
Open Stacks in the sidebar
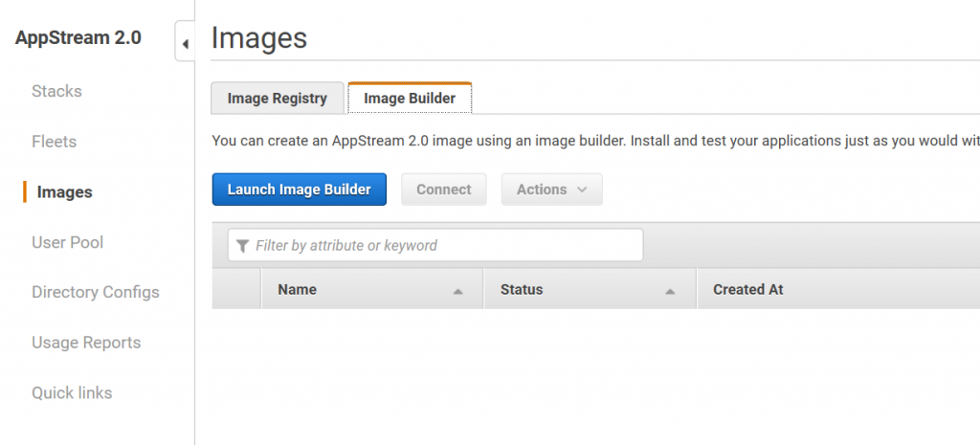[x=56, y=91]
